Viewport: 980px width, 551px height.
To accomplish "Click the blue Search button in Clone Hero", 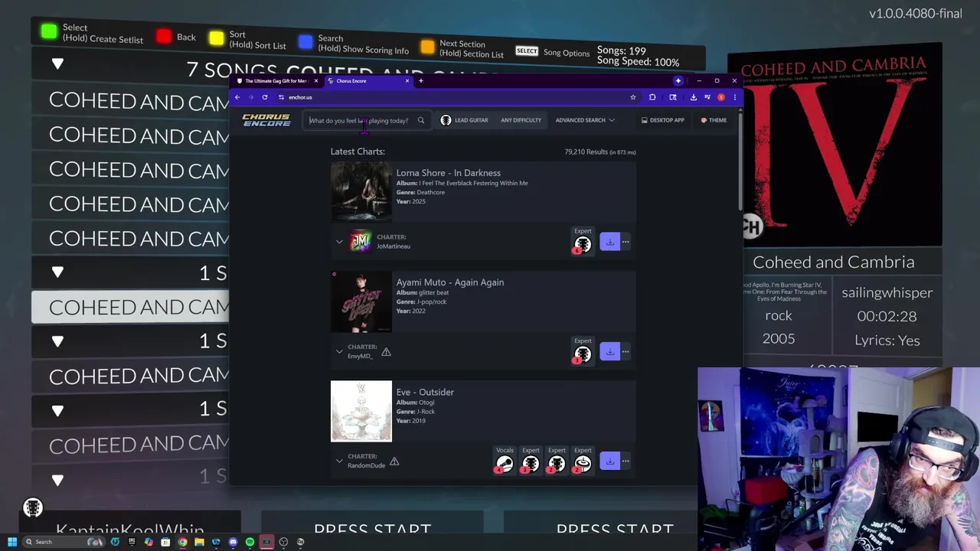I will pos(305,43).
